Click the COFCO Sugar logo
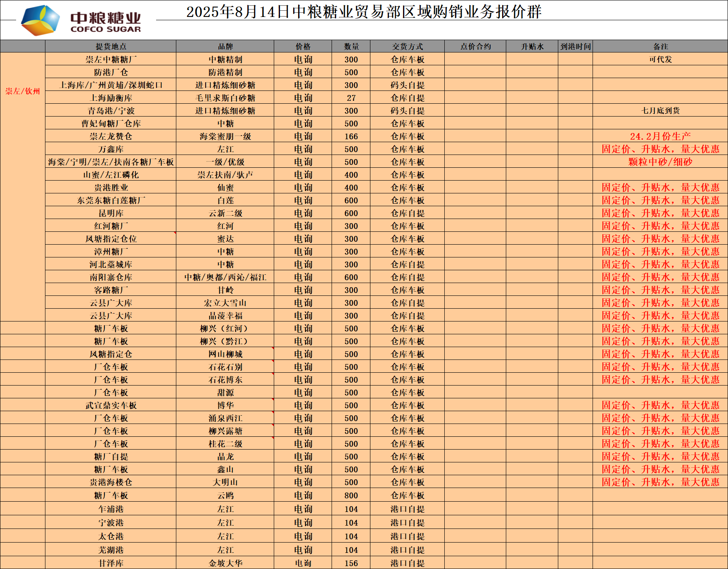728x569 pixels. 81,20
